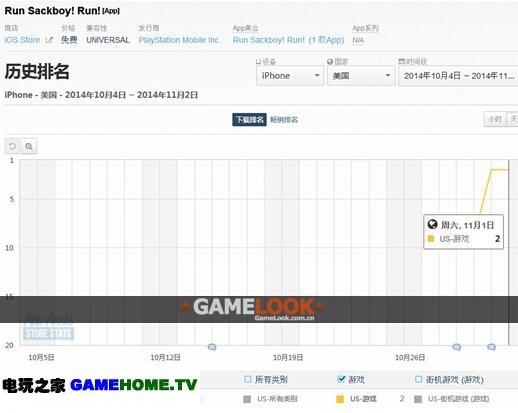Check the 所有类别 checkbox

(247, 379)
